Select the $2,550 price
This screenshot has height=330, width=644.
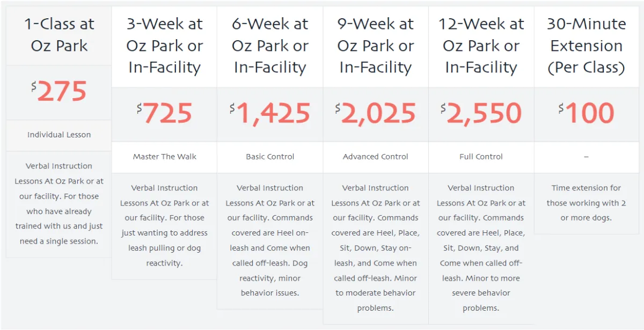[481, 114]
